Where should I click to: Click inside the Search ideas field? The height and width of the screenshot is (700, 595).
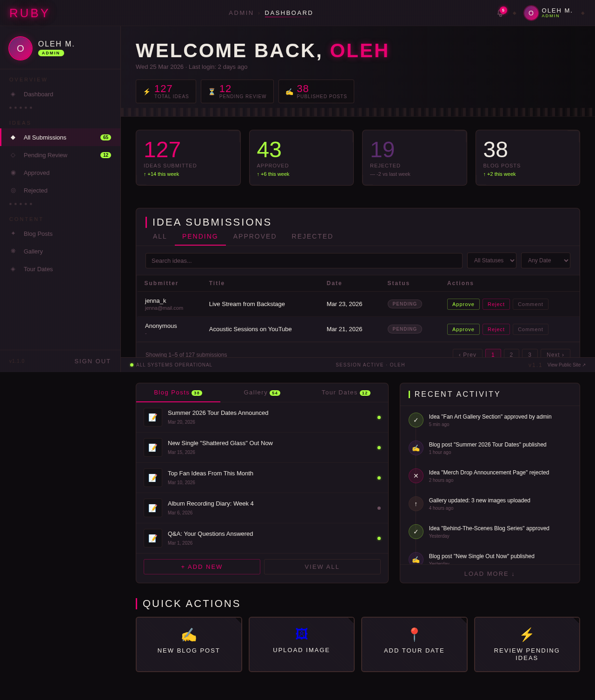pyautogui.click(x=304, y=260)
